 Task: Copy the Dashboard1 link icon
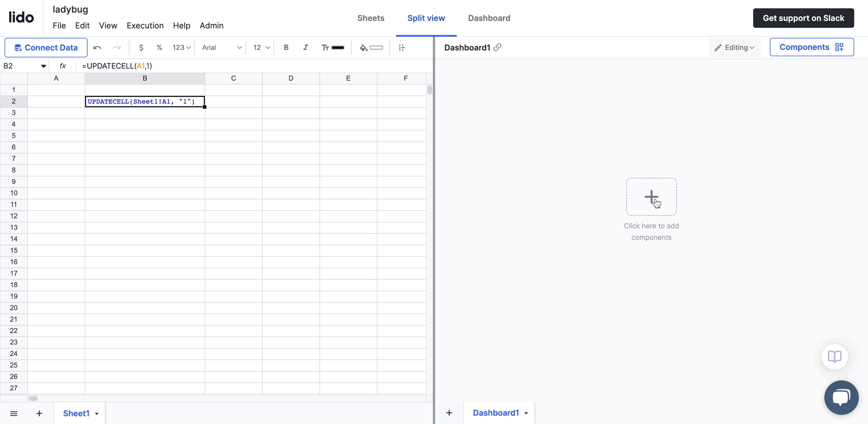pos(497,48)
